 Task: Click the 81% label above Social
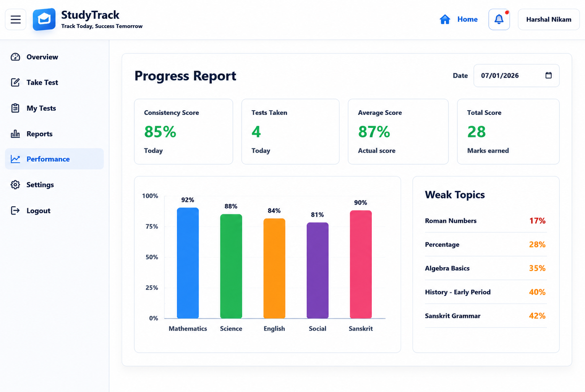click(318, 215)
